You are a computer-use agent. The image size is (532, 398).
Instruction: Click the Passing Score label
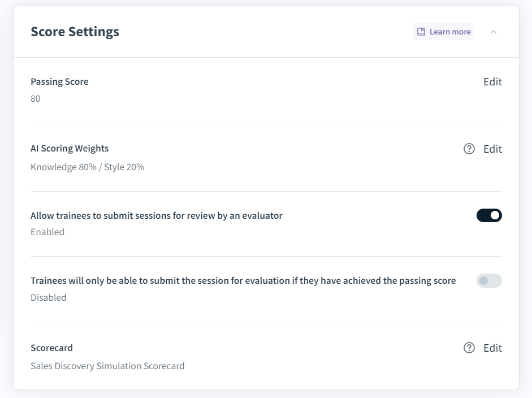coord(59,81)
